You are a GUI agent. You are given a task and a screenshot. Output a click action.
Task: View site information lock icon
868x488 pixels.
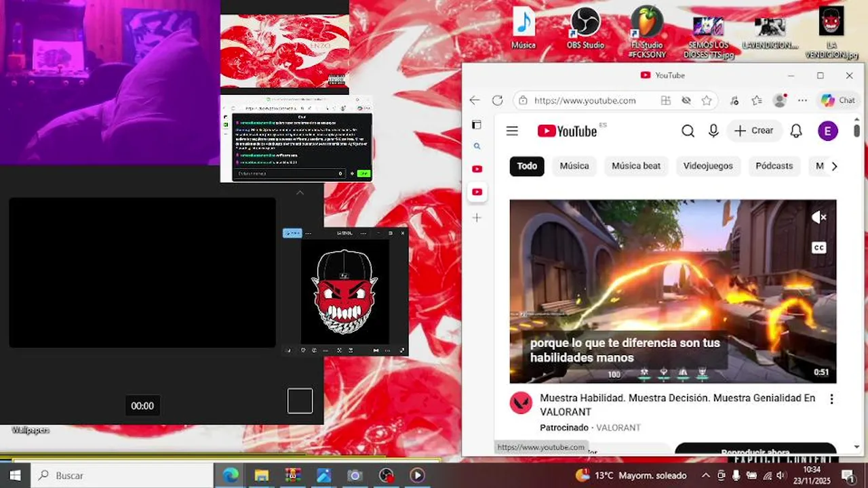pyautogui.click(x=523, y=100)
